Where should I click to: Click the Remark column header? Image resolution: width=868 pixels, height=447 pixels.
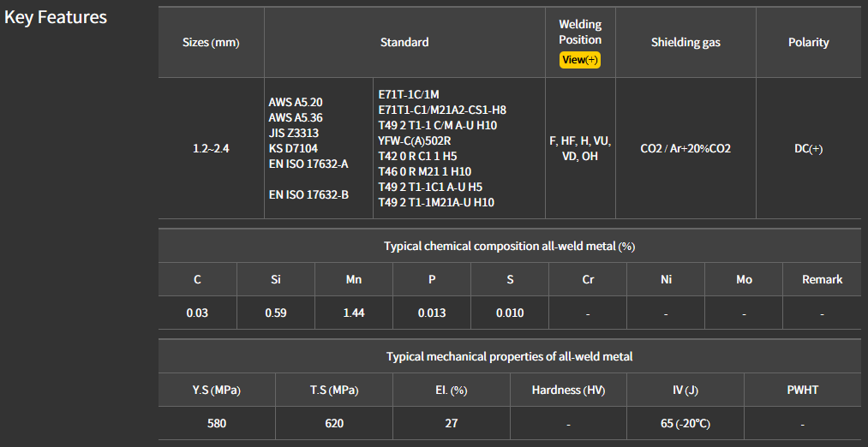(822, 279)
